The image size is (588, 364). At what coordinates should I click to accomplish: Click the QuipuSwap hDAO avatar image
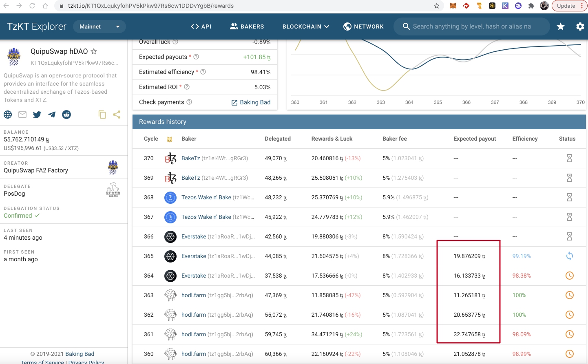click(14, 56)
